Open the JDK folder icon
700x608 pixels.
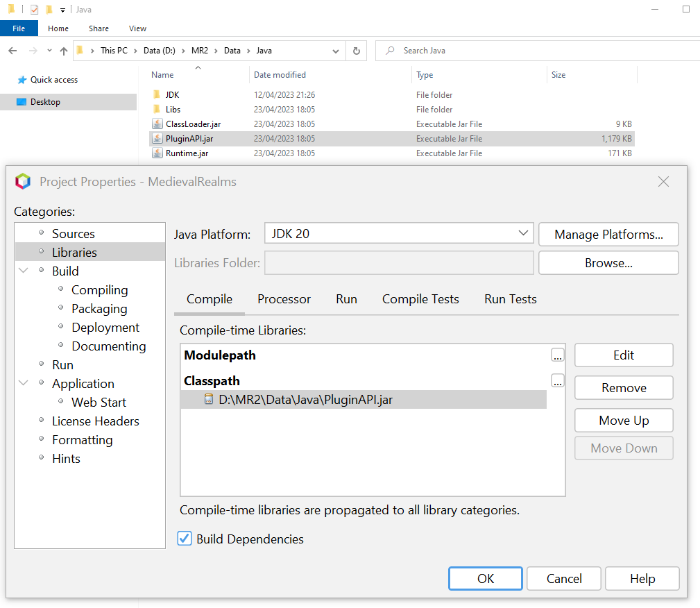157,94
